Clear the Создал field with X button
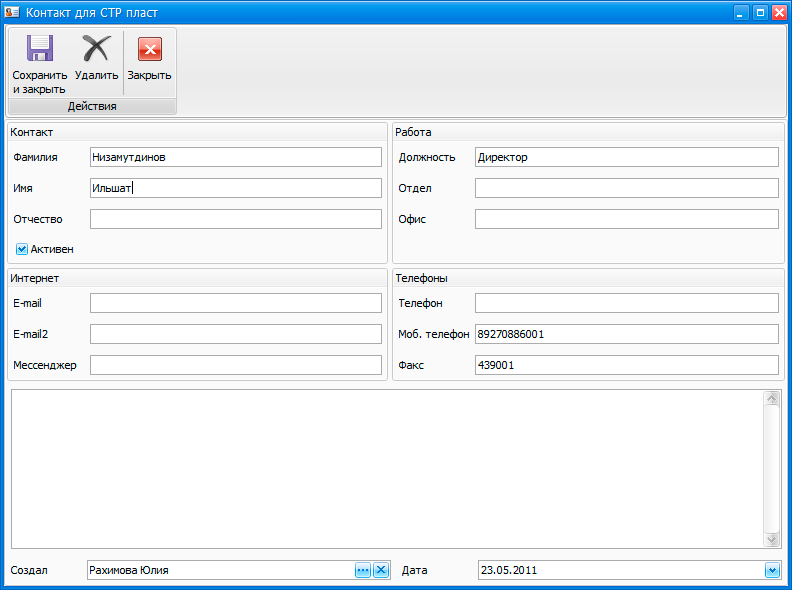The width and height of the screenshot is (792, 590). tap(381, 570)
